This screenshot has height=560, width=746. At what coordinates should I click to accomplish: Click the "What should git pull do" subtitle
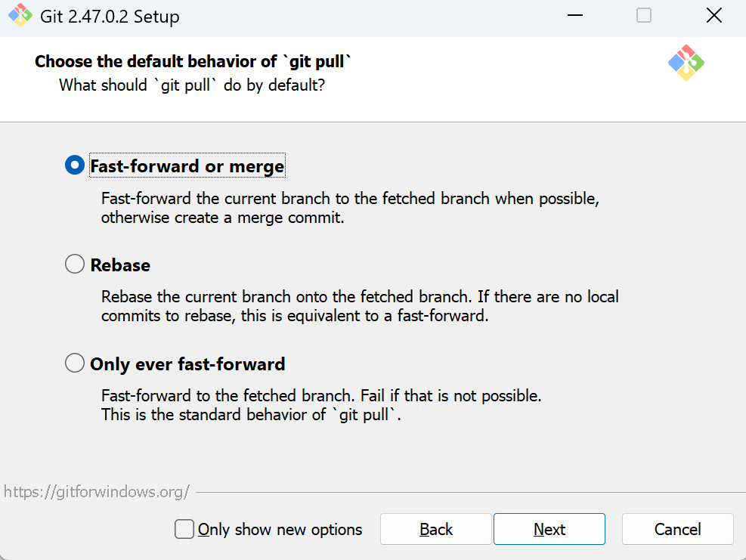click(192, 85)
